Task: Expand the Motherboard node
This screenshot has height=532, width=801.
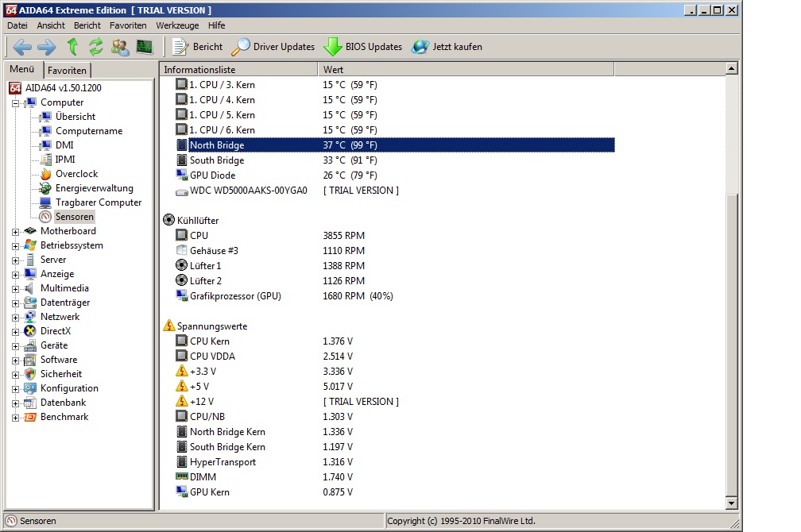Action: pyautogui.click(x=15, y=232)
